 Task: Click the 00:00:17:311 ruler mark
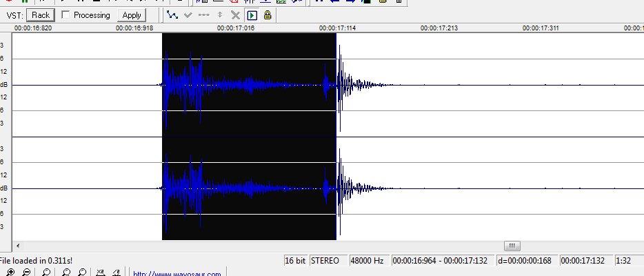tap(541, 28)
